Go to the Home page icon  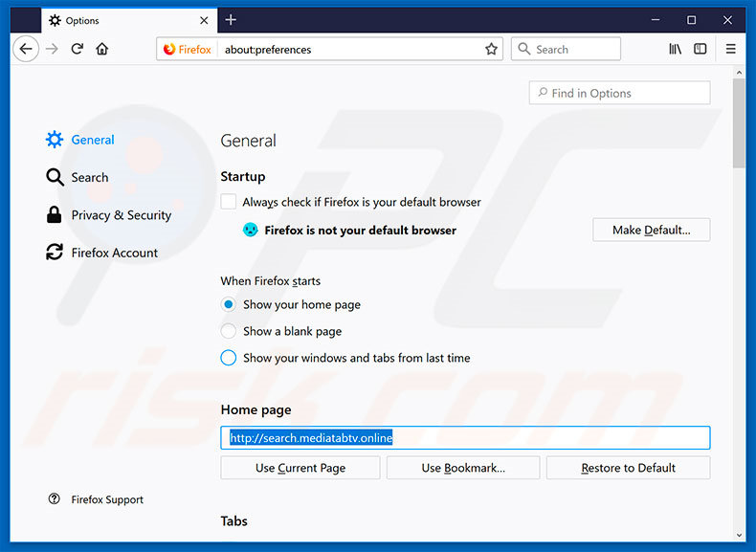102,49
